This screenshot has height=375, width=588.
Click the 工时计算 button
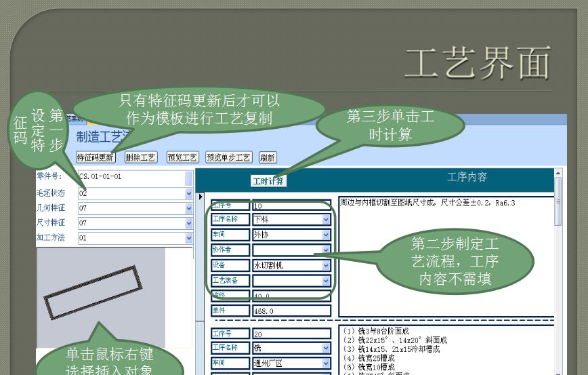[x=268, y=181]
